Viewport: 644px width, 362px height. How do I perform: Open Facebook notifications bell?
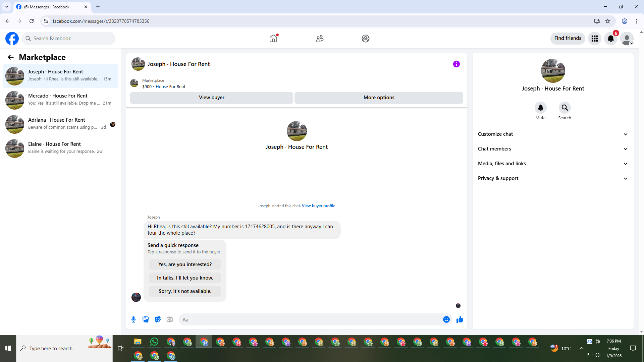610,39
